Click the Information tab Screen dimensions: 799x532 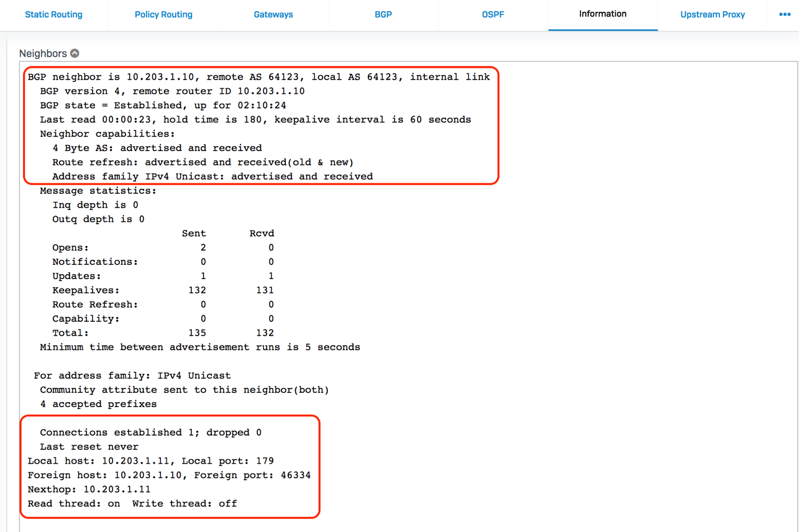(602, 14)
